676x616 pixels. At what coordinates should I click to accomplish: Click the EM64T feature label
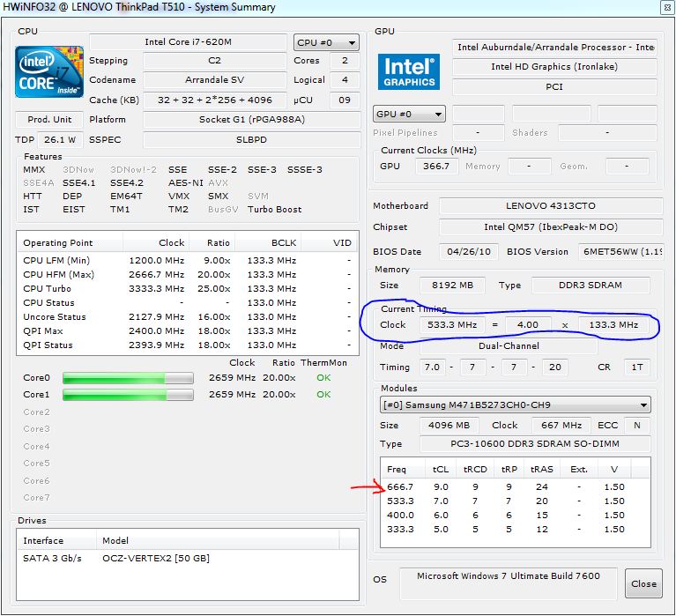tap(126, 197)
